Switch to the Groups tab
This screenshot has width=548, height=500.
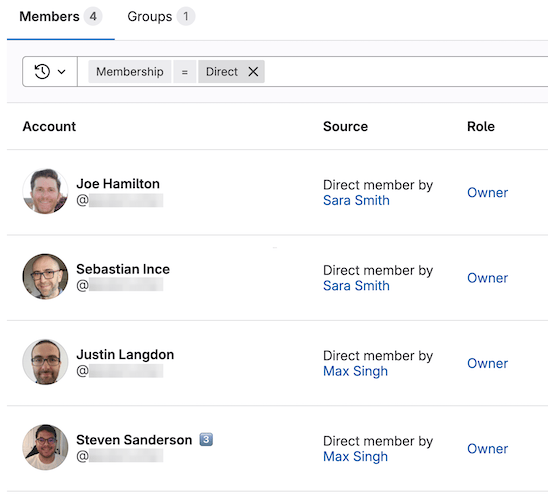point(161,16)
